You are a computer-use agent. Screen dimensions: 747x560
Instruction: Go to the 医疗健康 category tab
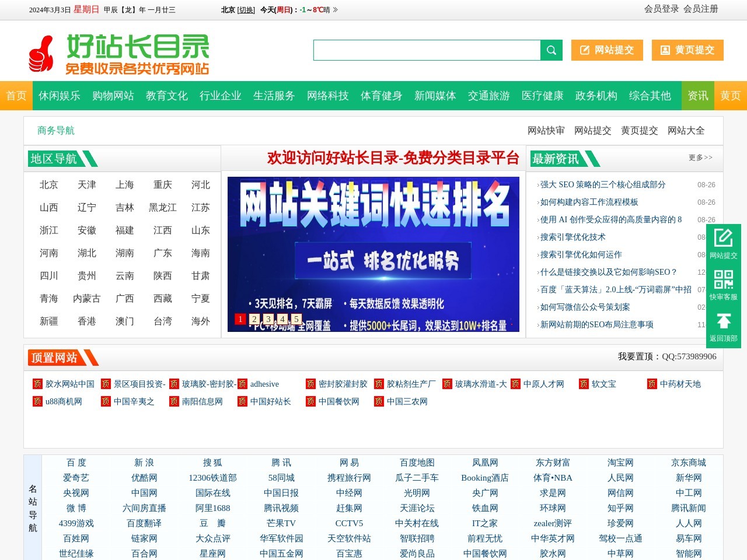pos(543,96)
